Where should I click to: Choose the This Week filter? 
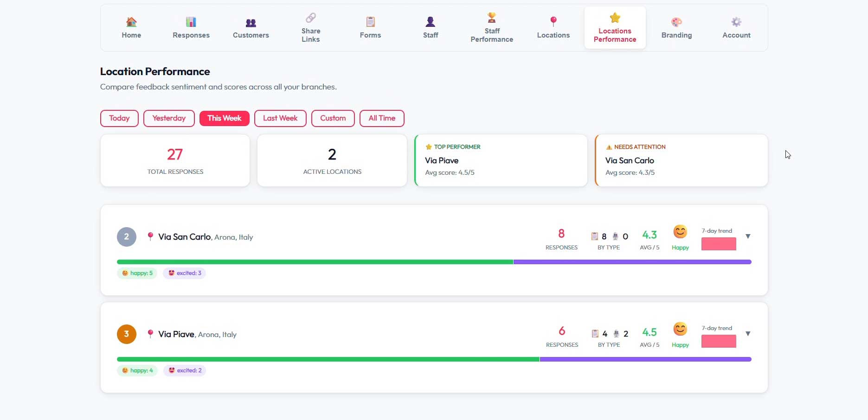(225, 118)
